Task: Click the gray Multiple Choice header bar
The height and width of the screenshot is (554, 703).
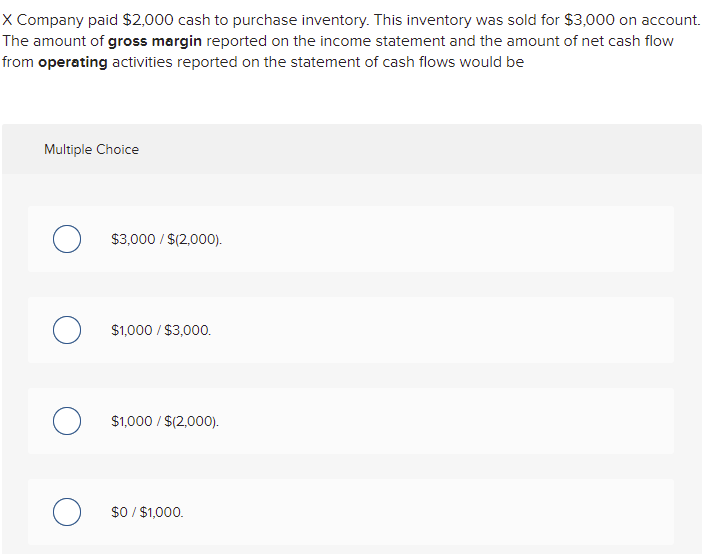Action: pos(352,149)
